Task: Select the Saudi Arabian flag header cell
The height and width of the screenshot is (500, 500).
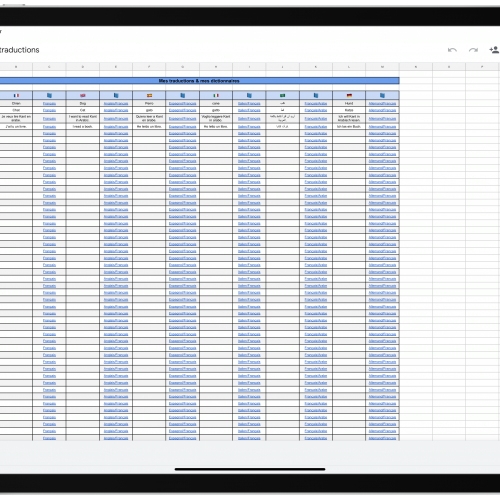Action: (x=282, y=95)
